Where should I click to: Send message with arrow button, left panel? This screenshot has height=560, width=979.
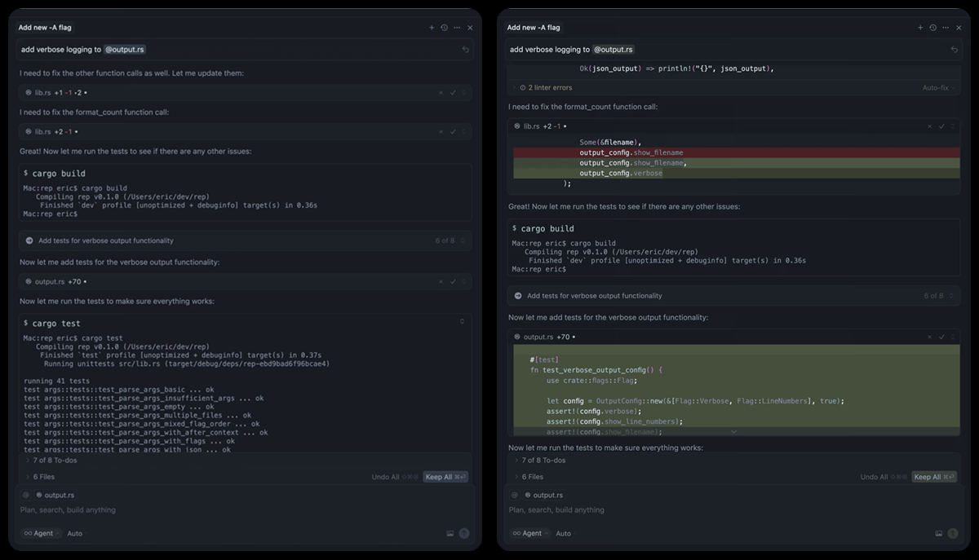click(464, 533)
